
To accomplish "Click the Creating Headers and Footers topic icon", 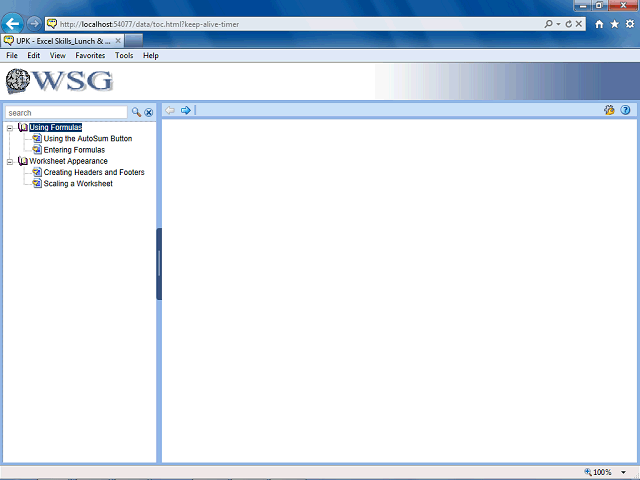I will 37,172.
